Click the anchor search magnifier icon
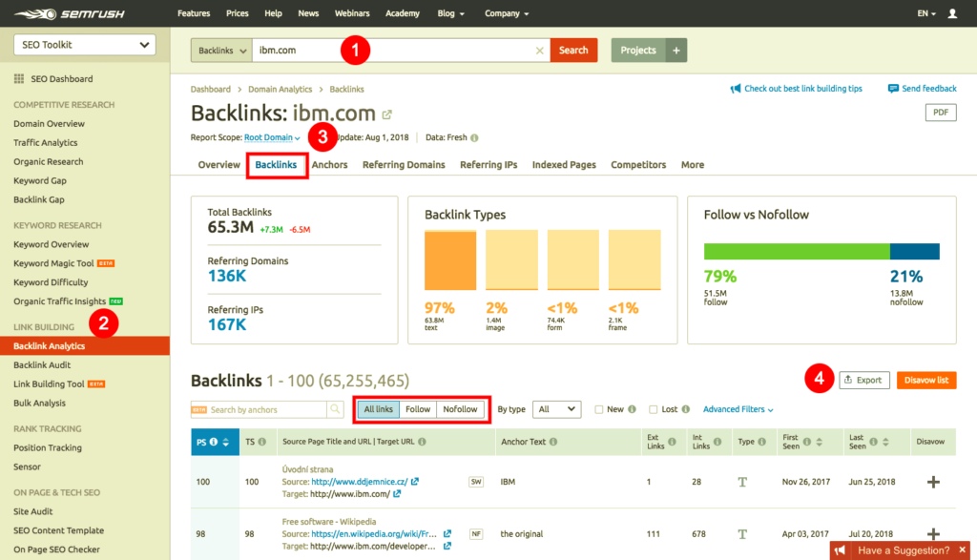This screenshot has width=977, height=560. click(335, 409)
